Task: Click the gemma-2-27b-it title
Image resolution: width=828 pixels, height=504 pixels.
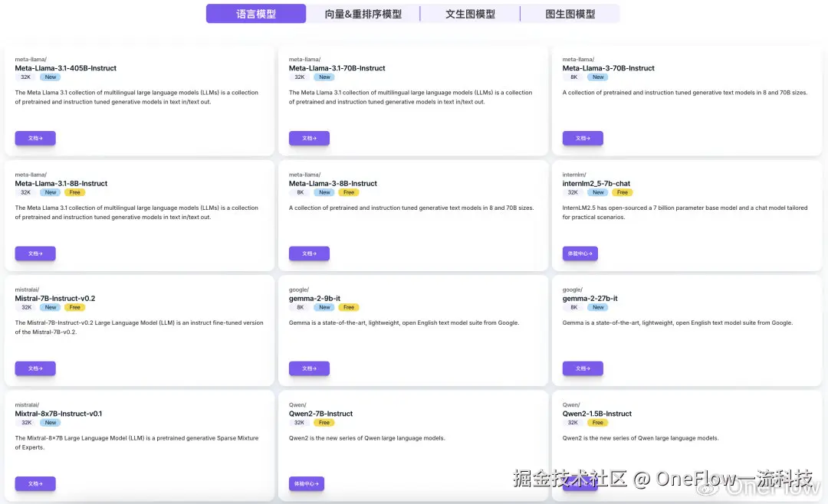Action: coord(590,298)
